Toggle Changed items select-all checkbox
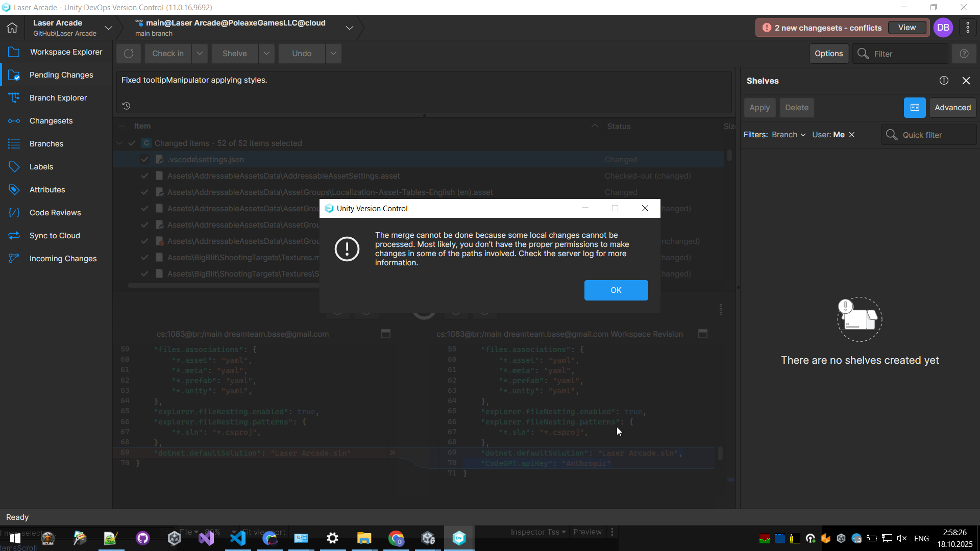This screenshot has height=551, width=980. (132, 143)
